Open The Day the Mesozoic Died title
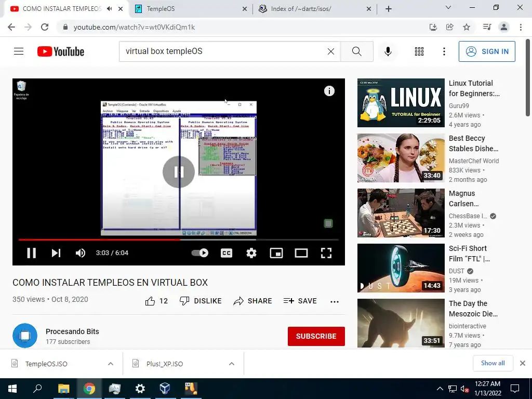The height and width of the screenshot is (399, 532). point(473,309)
